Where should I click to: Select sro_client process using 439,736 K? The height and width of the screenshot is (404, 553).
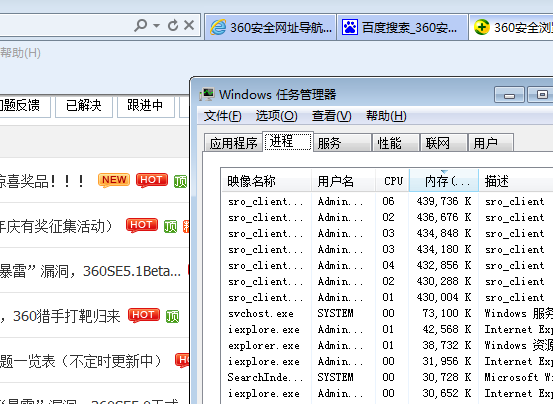tap(387, 201)
